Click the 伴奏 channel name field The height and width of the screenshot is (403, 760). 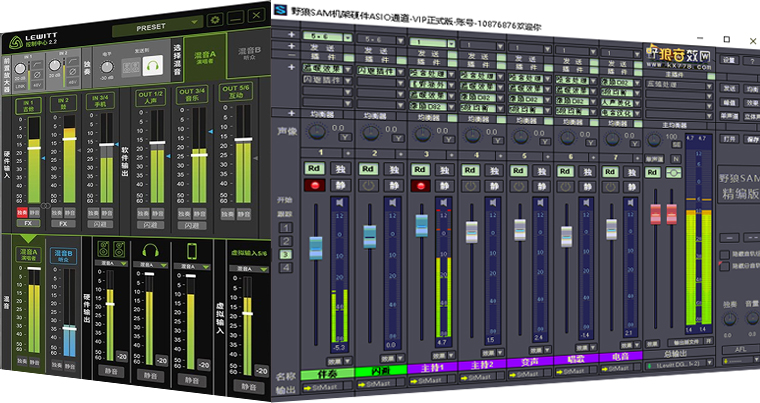click(x=328, y=374)
